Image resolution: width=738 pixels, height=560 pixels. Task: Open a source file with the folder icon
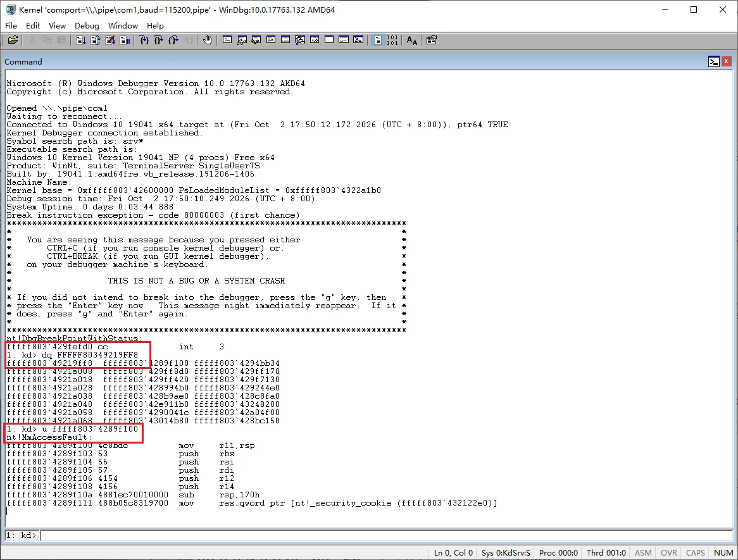coord(13,40)
